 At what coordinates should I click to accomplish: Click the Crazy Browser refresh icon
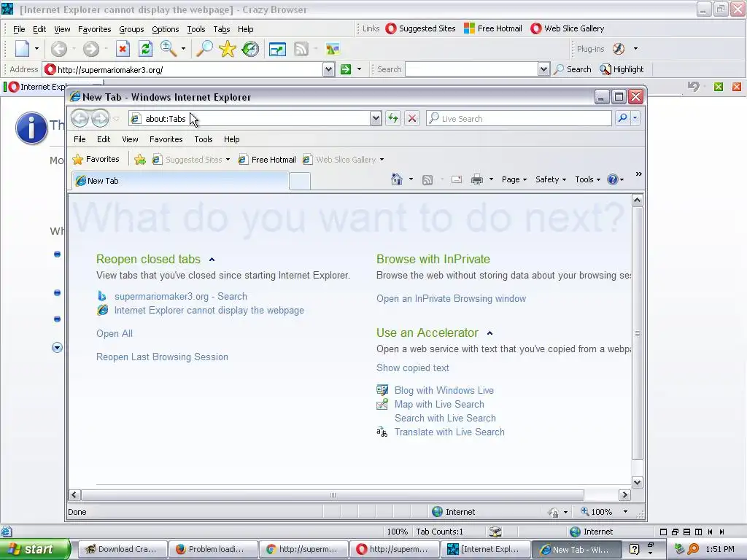(145, 49)
